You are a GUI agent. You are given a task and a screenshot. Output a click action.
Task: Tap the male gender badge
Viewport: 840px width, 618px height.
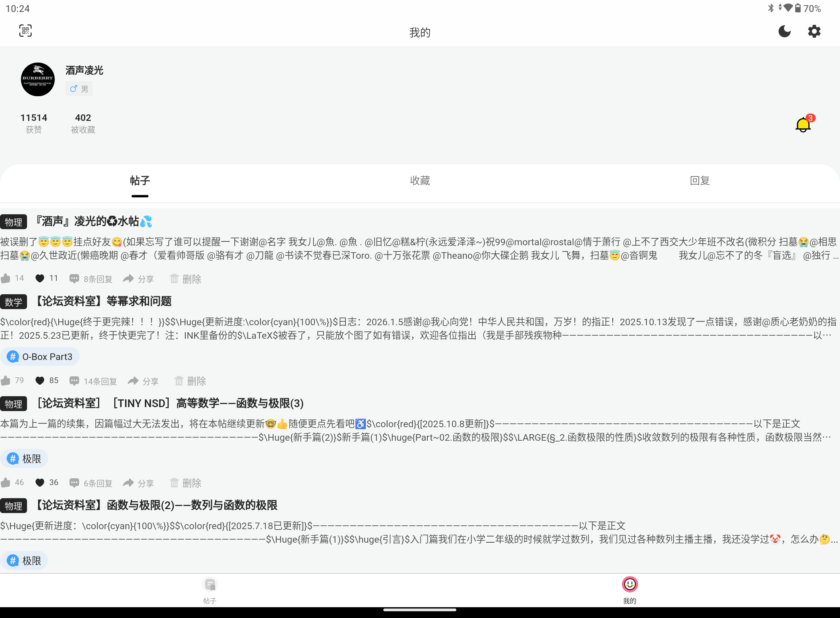coord(78,88)
